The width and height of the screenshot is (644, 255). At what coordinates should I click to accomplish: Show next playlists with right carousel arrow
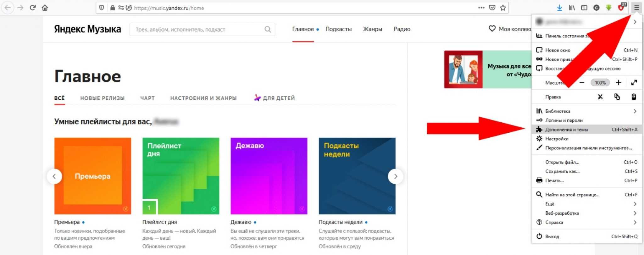pos(396,176)
